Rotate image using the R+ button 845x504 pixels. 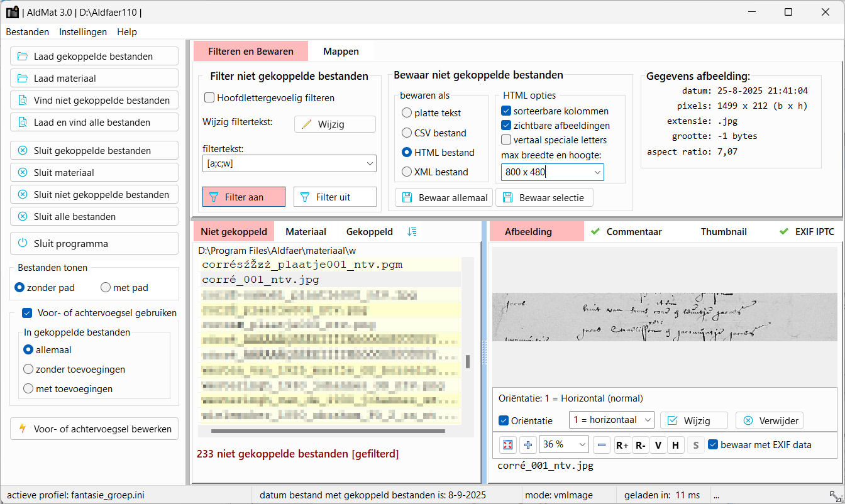[622, 445]
